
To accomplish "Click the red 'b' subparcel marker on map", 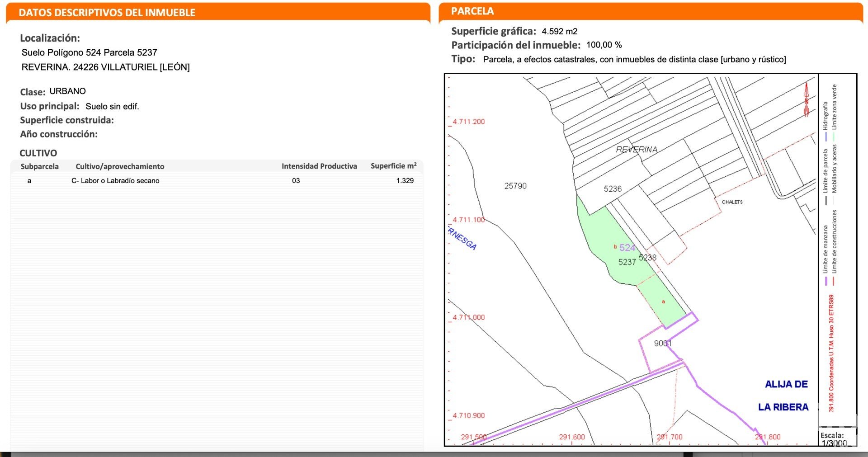I will click(615, 247).
